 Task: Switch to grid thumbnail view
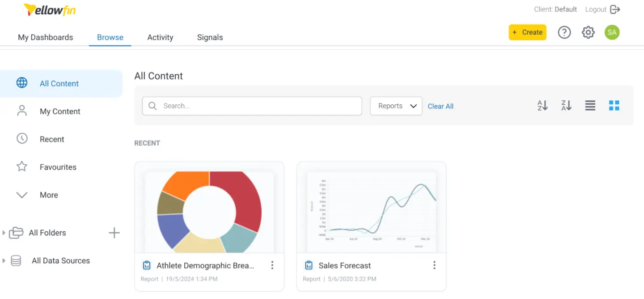click(614, 106)
